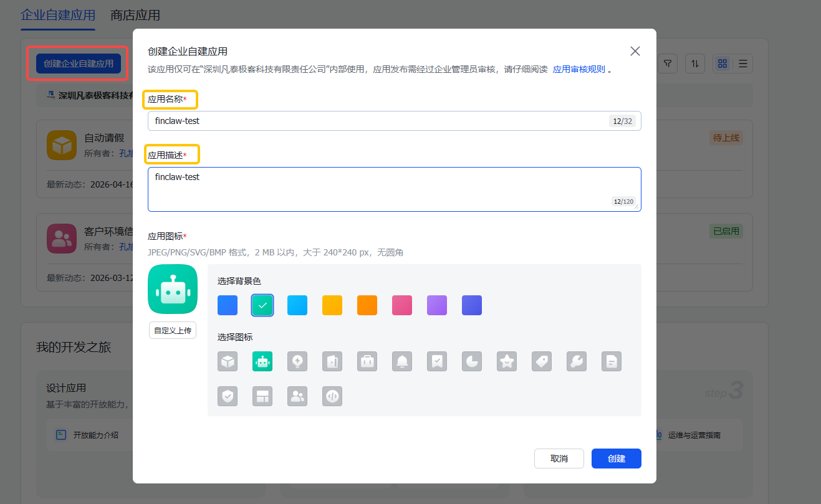
Task: Click the 已启用 status tag
Action: [726, 232]
